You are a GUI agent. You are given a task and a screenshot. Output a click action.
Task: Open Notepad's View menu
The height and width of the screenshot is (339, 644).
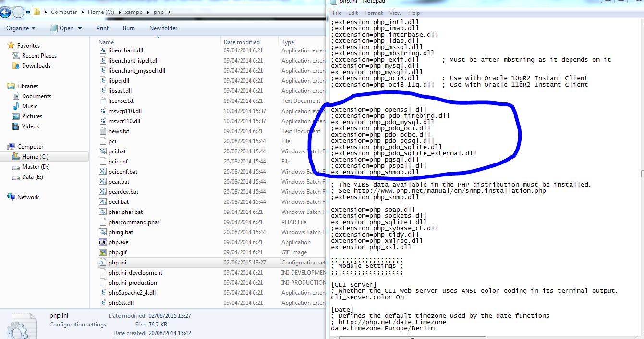pos(395,13)
